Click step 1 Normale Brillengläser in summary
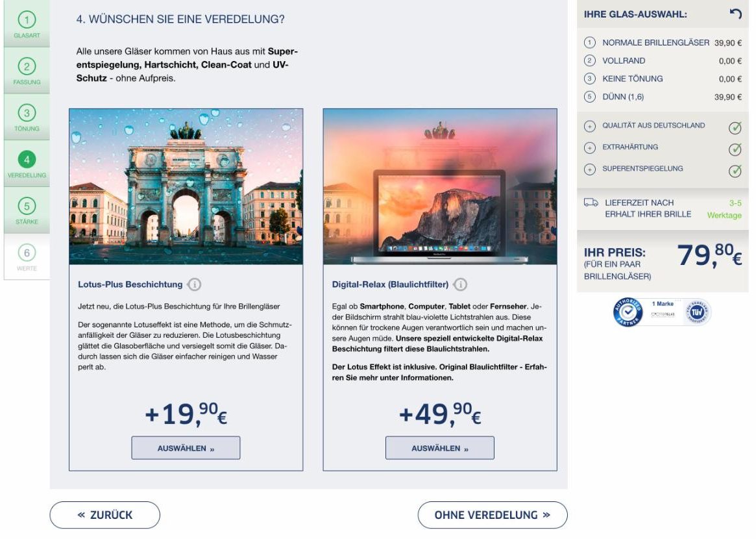756x539 pixels. click(x=663, y=42)
